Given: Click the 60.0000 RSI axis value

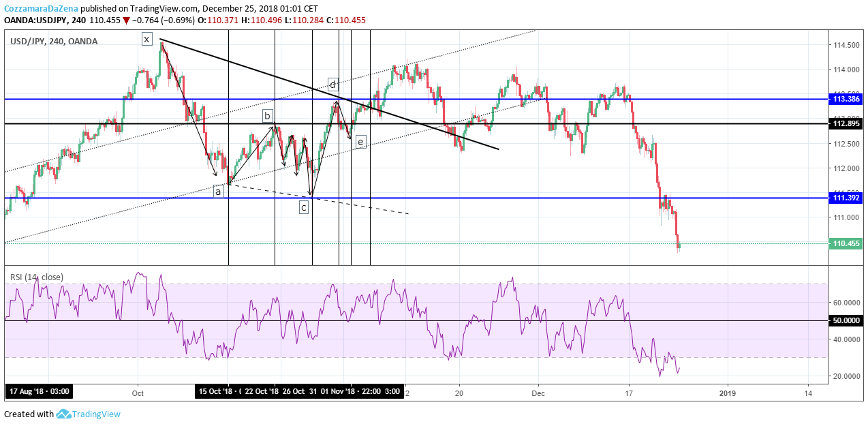Looking at the screenshot, I should point(847,302).
